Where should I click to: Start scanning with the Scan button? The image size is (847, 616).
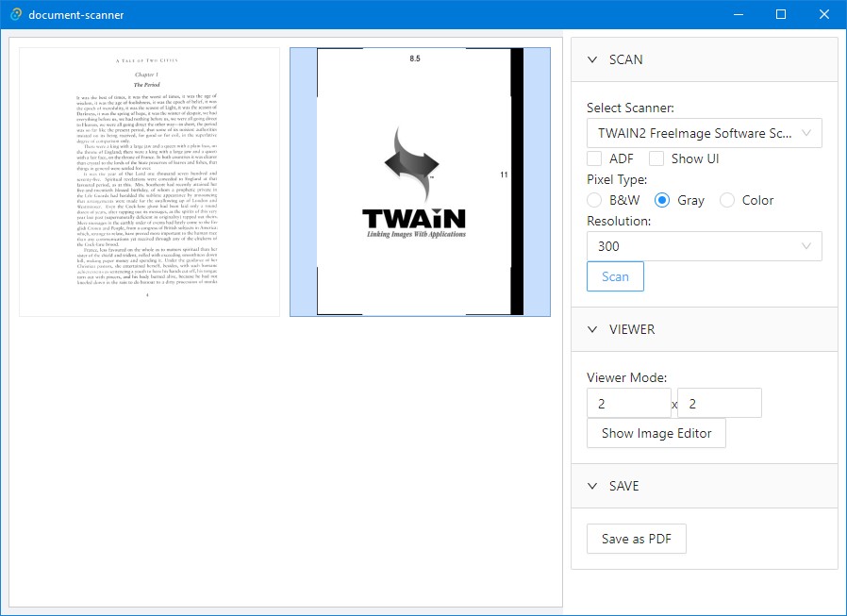pyautogui.click(x=615, y=276)
